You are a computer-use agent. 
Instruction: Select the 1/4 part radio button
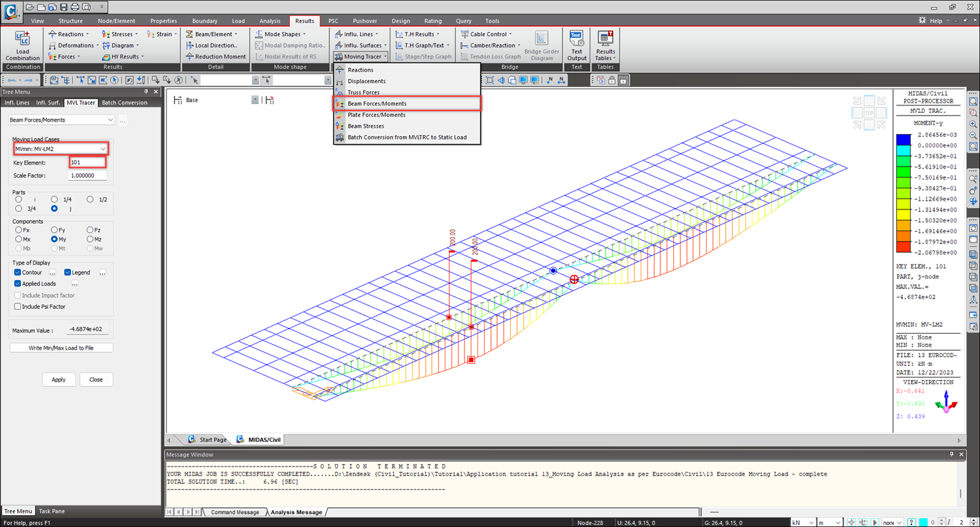point(54,199)
